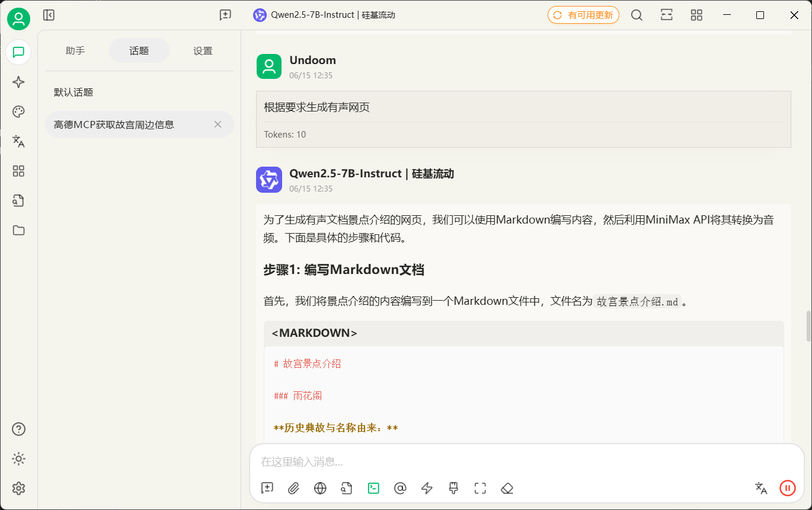812x510 pixels.
Task: Toggle the light/dark theme sun icon
Action: (x=18, y=458)
